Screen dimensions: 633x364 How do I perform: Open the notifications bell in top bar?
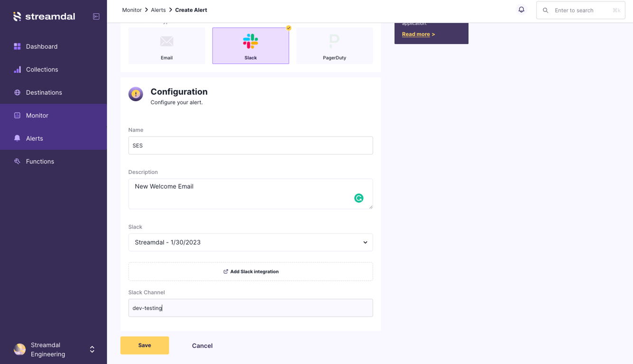[x=521, y=10]
